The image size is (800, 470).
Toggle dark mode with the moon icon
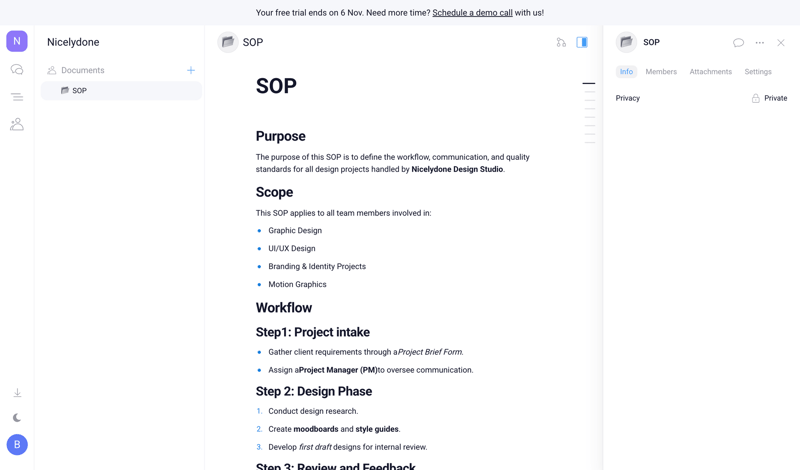click(17, 418)
